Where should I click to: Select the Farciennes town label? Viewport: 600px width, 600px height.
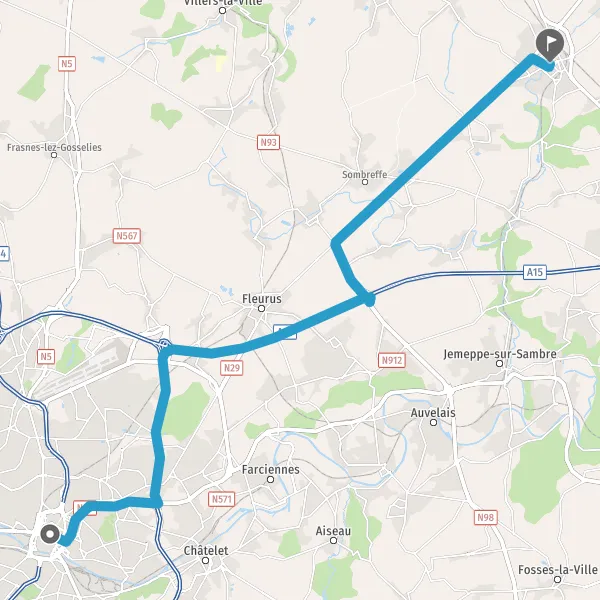tap(271, 470)
